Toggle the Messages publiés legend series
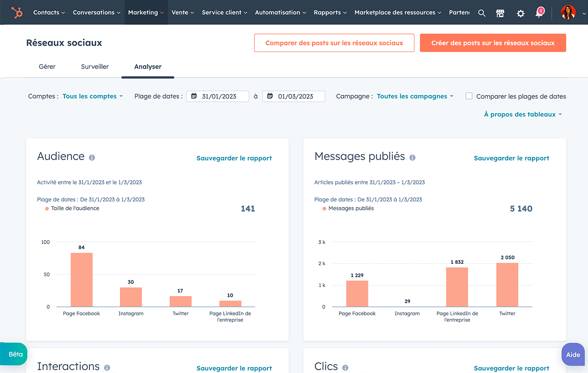 click(351, 208)
